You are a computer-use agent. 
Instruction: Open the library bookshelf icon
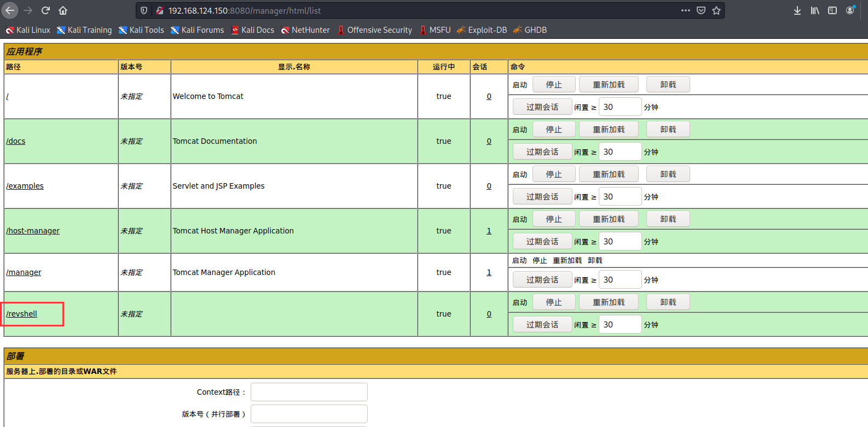[x=815, y=10]
